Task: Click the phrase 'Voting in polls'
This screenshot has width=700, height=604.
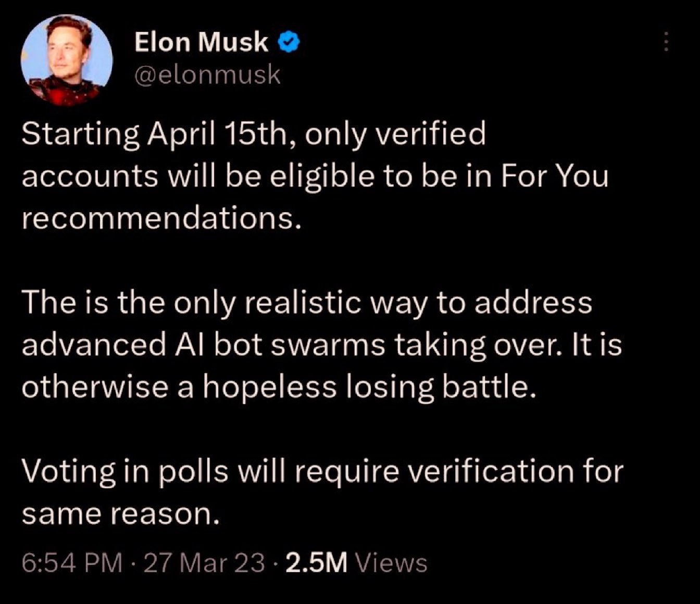Action: click(126, 472)
